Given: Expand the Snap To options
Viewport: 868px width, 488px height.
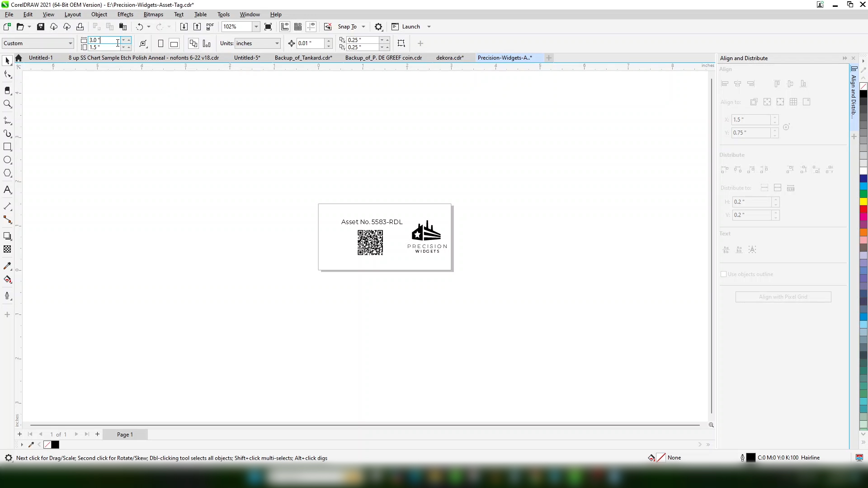Looking at the screenshot, I should click(x=363, y=27).
